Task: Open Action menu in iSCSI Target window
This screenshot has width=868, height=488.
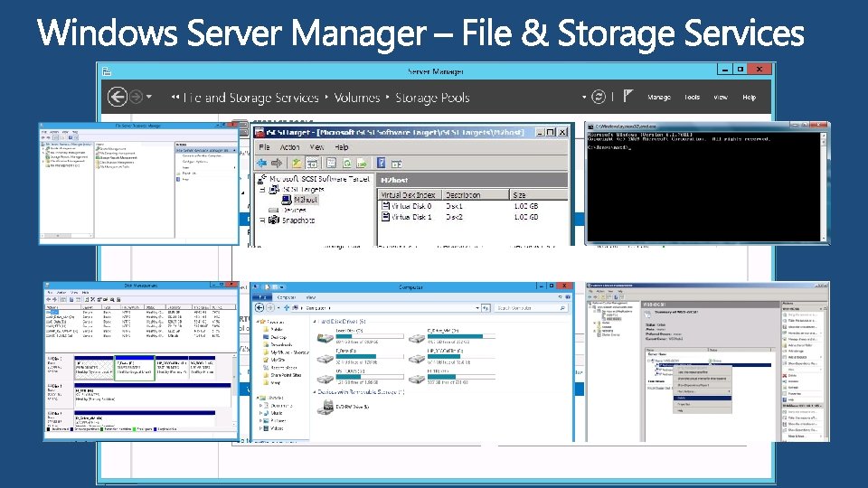Action: click(289, 147)
